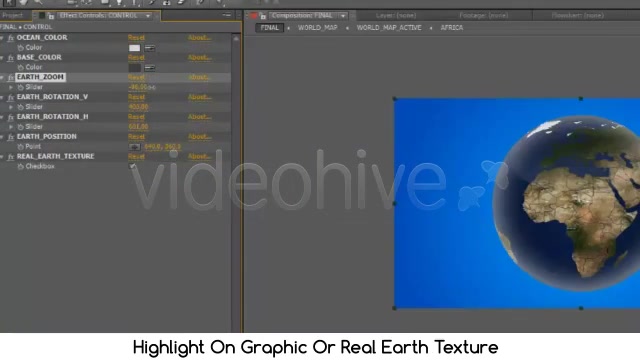Image resolution: width=640 pixels, height=360 pixels.
Task: Toggle the REAL_EARTH_TEXTURE checkbox
Action: (132, 166)
